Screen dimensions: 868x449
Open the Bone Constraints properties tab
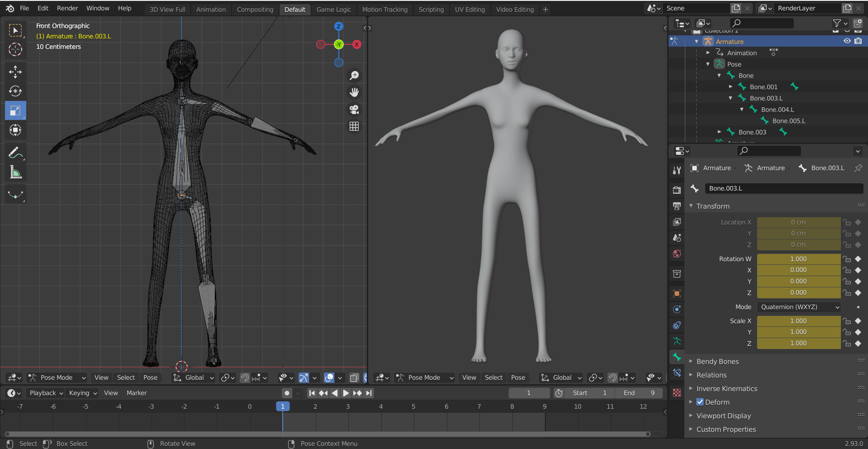point(677,373)
